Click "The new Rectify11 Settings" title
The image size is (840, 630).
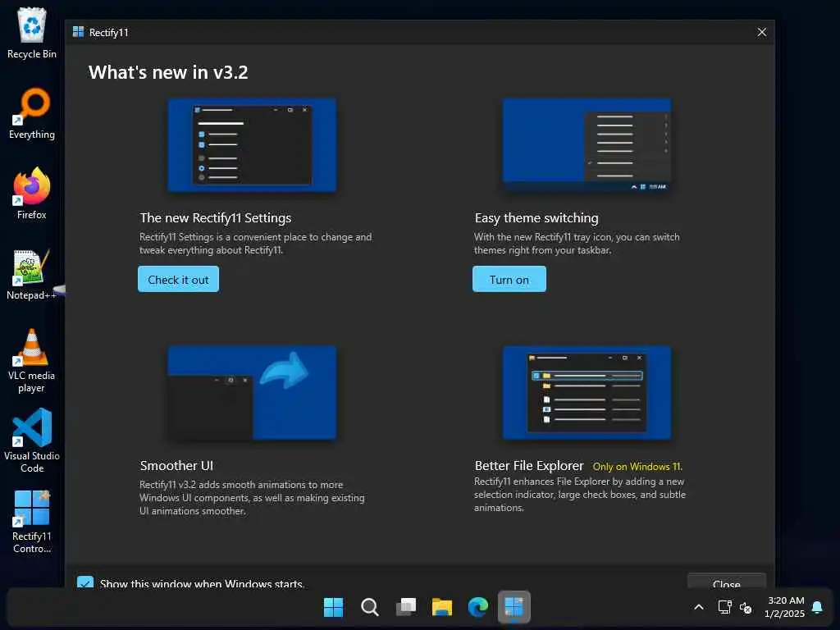click(216, 218)
